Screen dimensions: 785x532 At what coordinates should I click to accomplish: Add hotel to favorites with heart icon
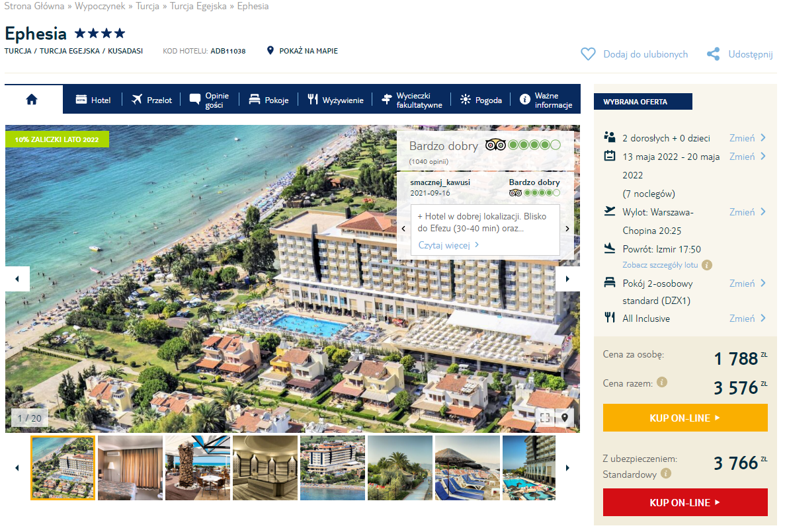(x=588, y=54)
